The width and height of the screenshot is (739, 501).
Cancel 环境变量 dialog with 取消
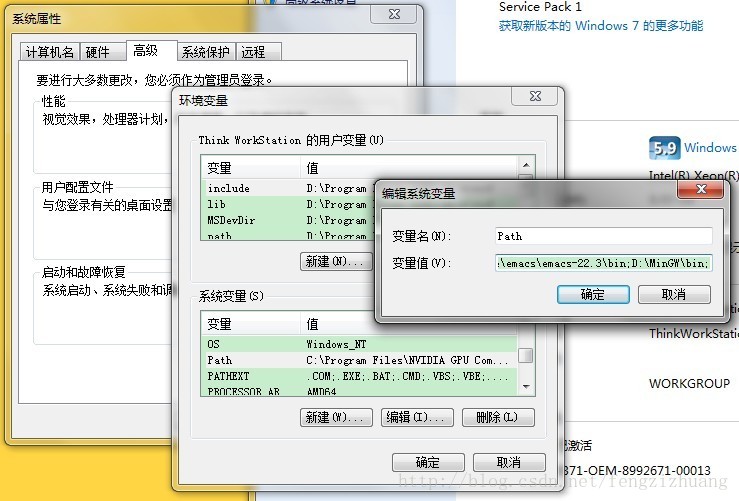click(x=509, y=462)
